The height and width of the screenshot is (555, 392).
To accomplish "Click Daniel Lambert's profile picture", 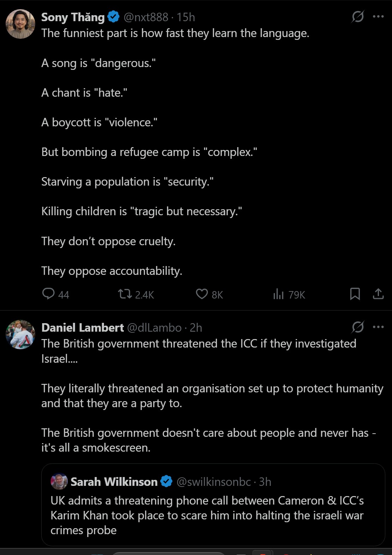I will click(x=20, y=334).
